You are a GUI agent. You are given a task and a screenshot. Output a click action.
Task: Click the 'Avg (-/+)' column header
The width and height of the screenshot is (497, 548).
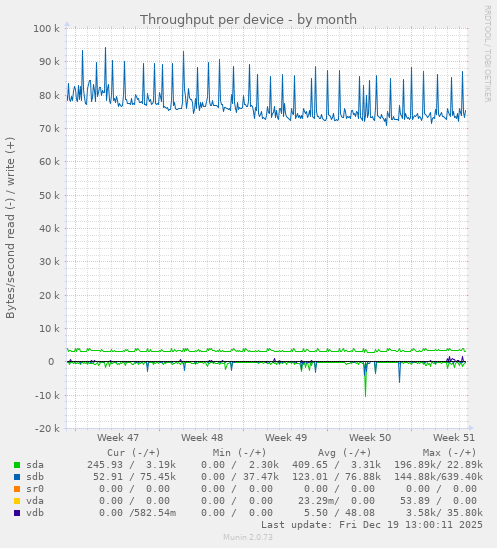[344, 453]
